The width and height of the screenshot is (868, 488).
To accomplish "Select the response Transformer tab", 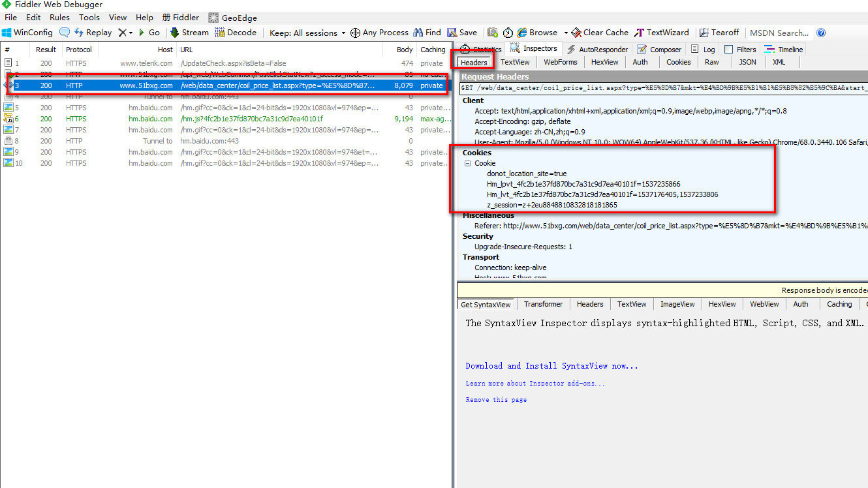I will (x=543, y=304).
